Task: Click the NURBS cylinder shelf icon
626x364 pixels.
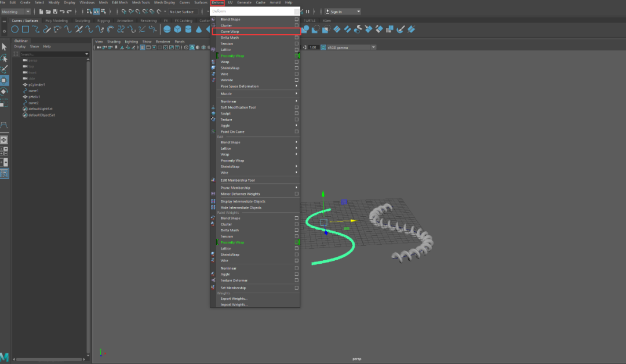Action: coord(188,29)
